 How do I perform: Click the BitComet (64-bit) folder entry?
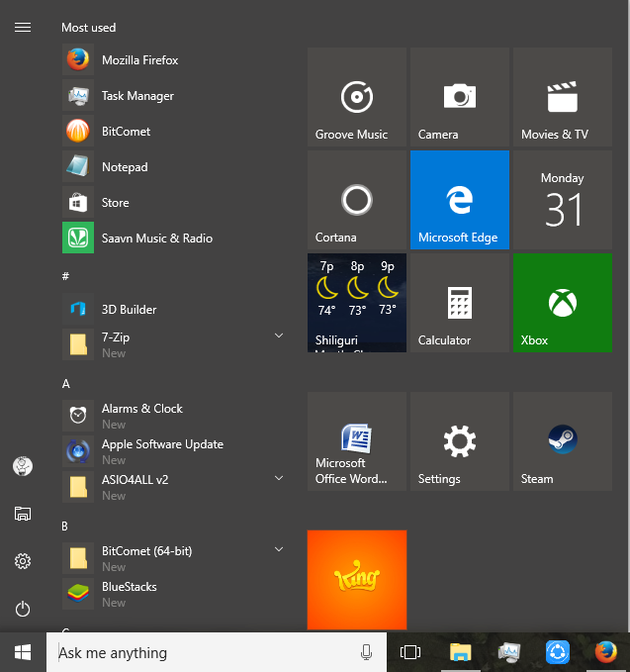(173, 558)
